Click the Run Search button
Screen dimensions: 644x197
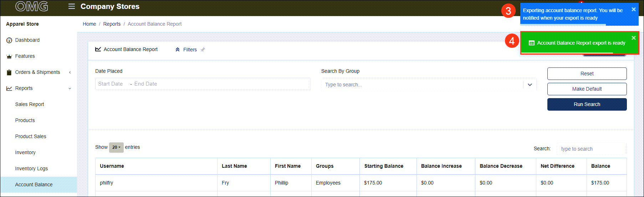587,104
